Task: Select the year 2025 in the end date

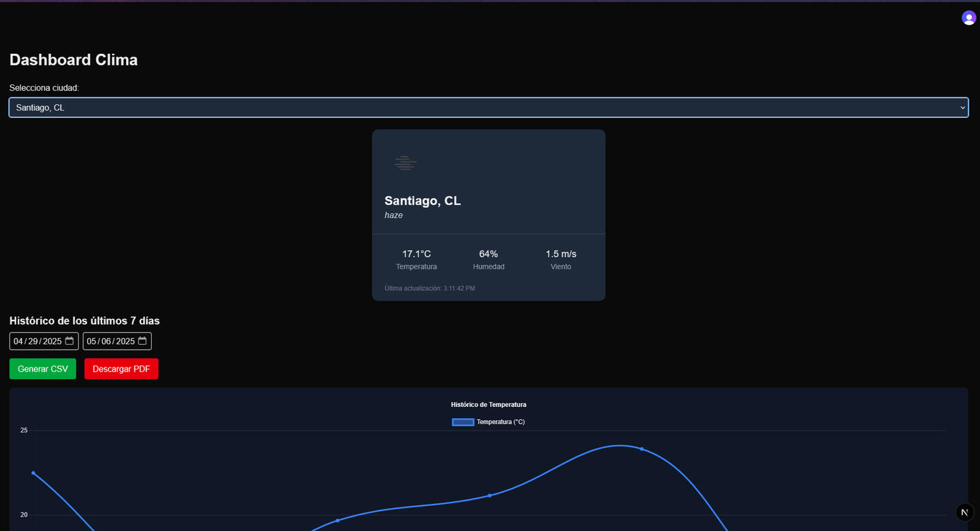Action: 125,342
